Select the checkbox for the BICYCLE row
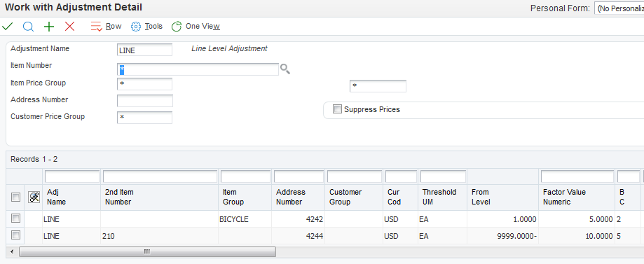Screen dimensions: 644x264 click(15, 218)
